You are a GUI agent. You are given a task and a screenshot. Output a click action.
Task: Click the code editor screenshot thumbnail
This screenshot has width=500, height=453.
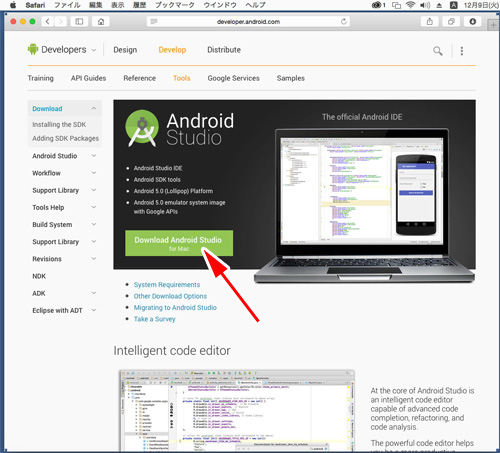[x=237, y=411]
